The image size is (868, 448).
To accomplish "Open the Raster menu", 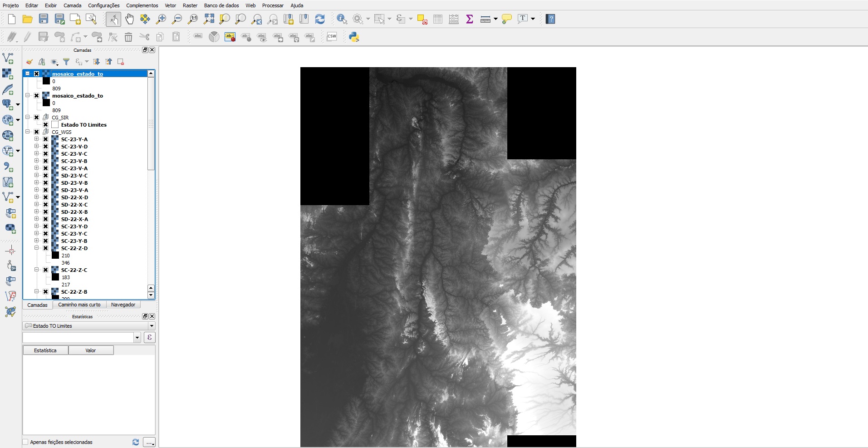I will pyautogui.click(x=190, y=5).
